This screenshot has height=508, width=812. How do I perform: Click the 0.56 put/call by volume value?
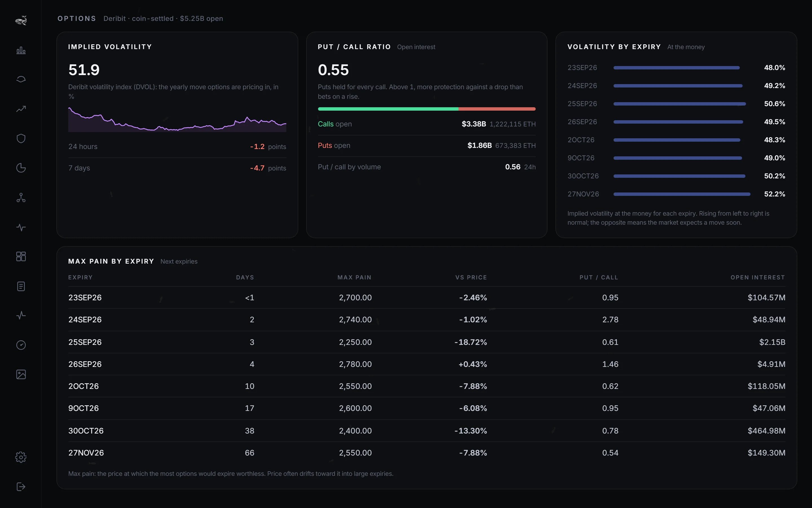512,167
